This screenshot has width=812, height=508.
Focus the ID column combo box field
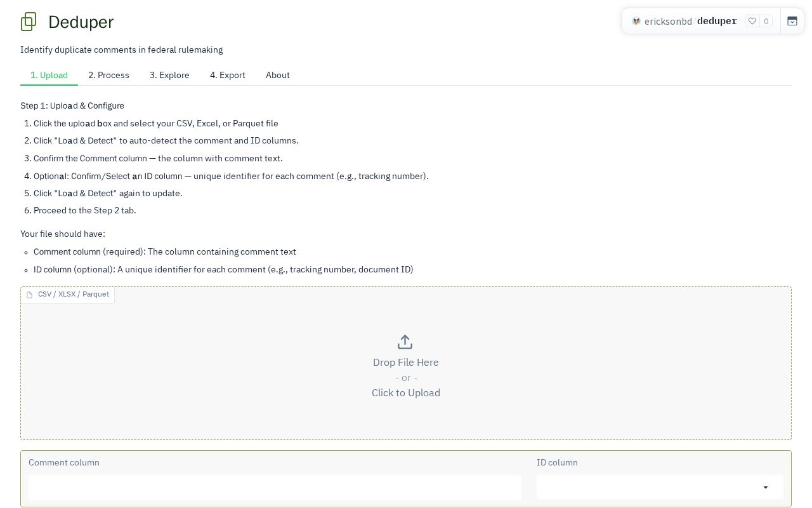pyautogui.click(x=660, y=488)
